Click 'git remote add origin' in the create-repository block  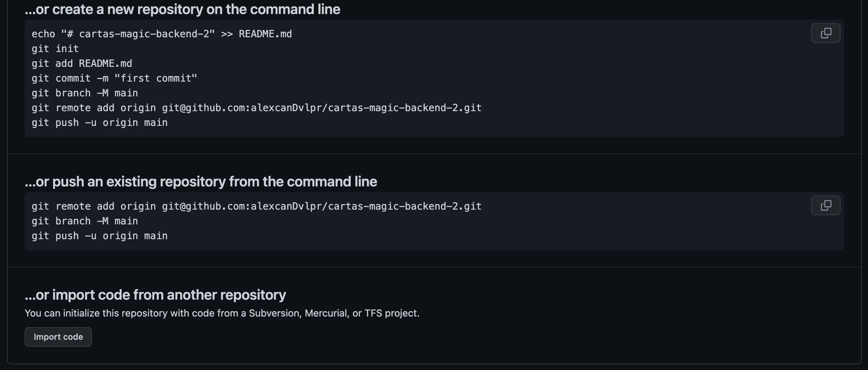(93, 108)
